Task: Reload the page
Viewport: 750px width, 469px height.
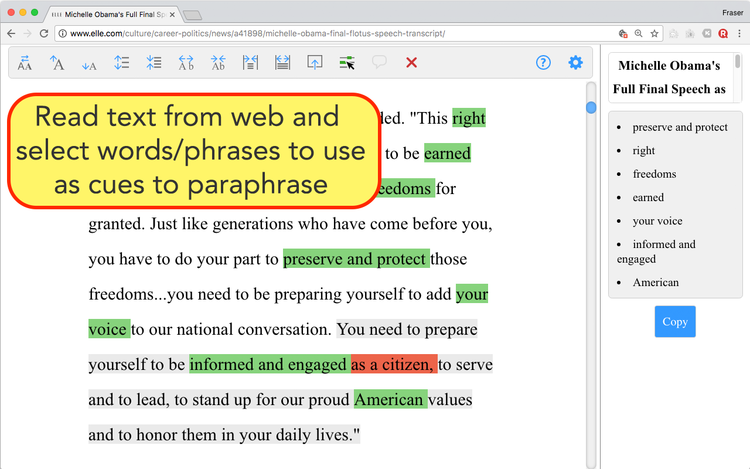Action: pos(44,33)
